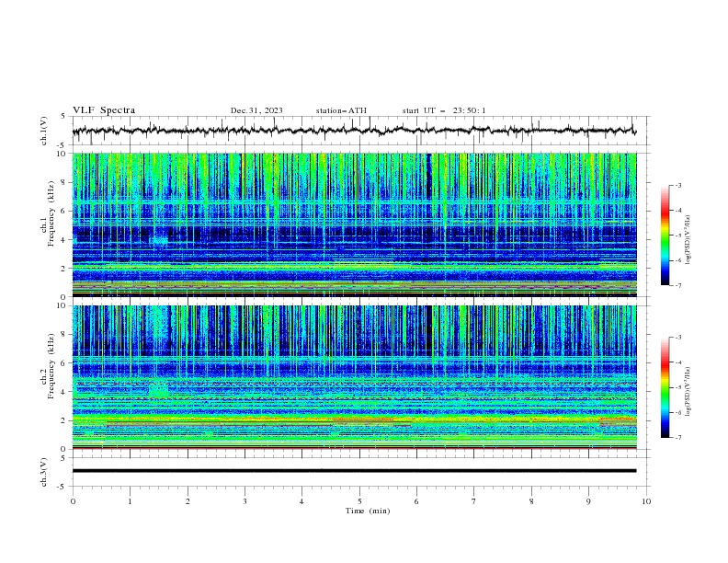Click the lower color bar "log(PSD)(V²/Hz)" label

pyautogui.click(x=689, y=392)
